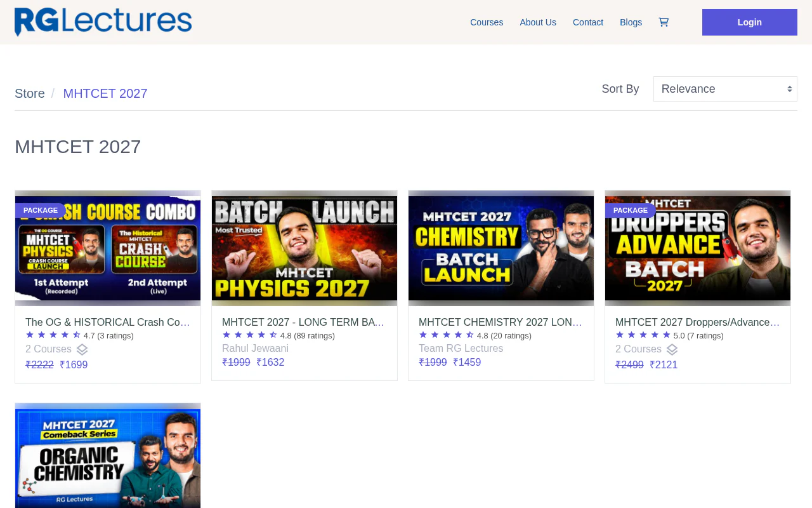Click the ₹1632 discounted price
Image resolution: width=812 pixels, height=508 pixels.
270,363
